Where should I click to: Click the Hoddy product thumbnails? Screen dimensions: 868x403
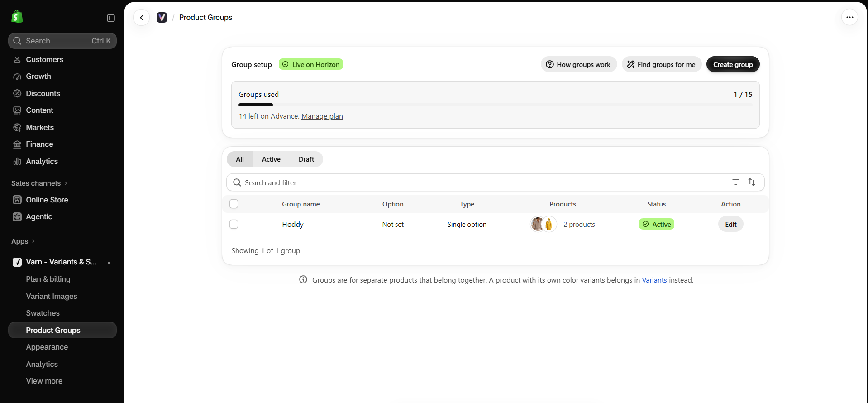click(x=544, y=224)
